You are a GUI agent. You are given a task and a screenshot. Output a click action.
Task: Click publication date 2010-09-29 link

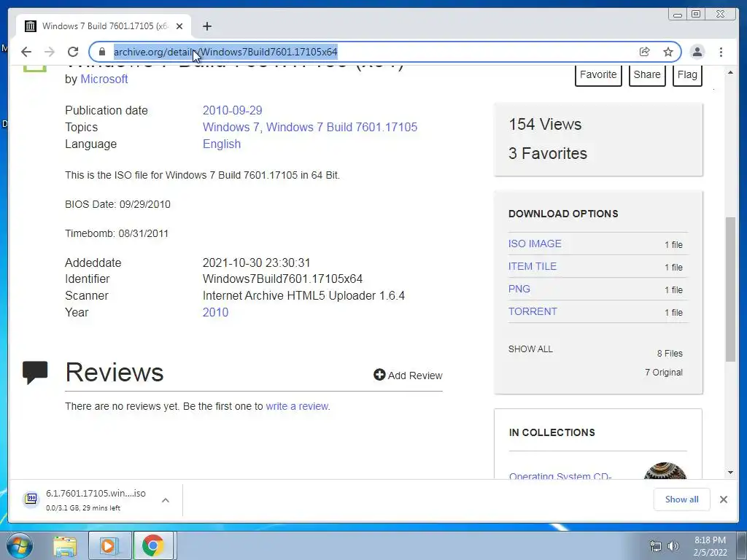233,111
